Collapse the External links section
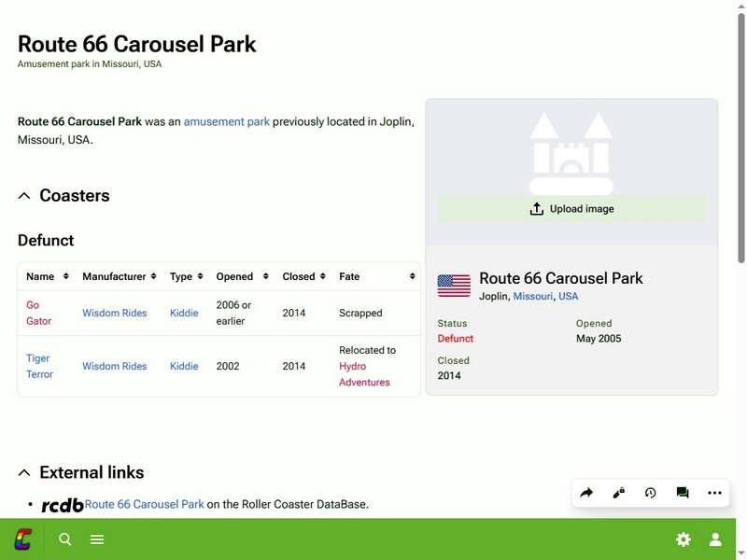 (24, 473)
